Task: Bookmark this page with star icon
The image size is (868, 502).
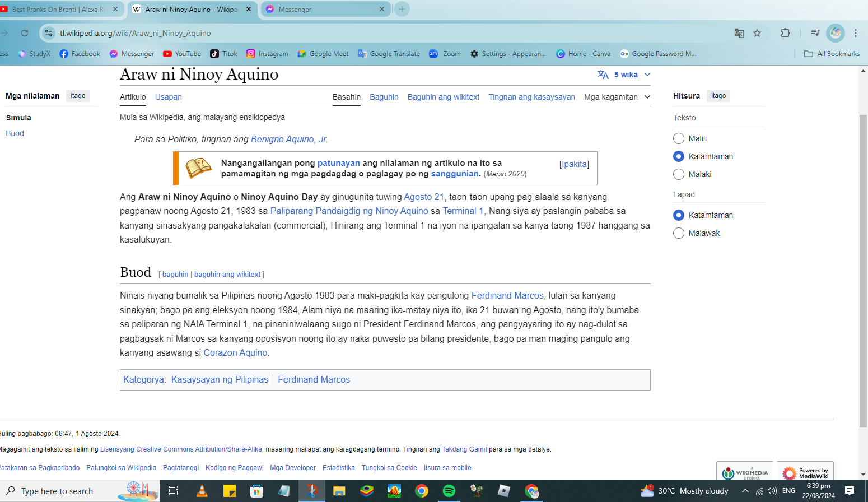Action: click(757, 33)
